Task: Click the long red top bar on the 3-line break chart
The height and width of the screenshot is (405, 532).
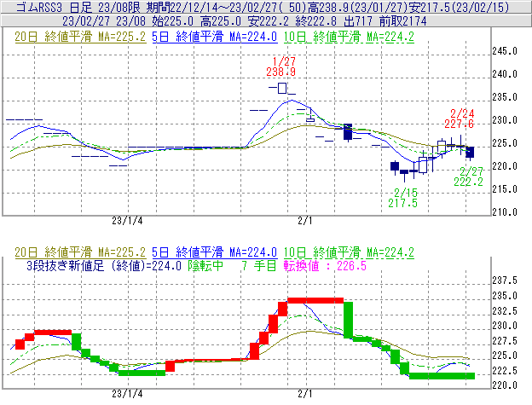Action: [315, 300]
